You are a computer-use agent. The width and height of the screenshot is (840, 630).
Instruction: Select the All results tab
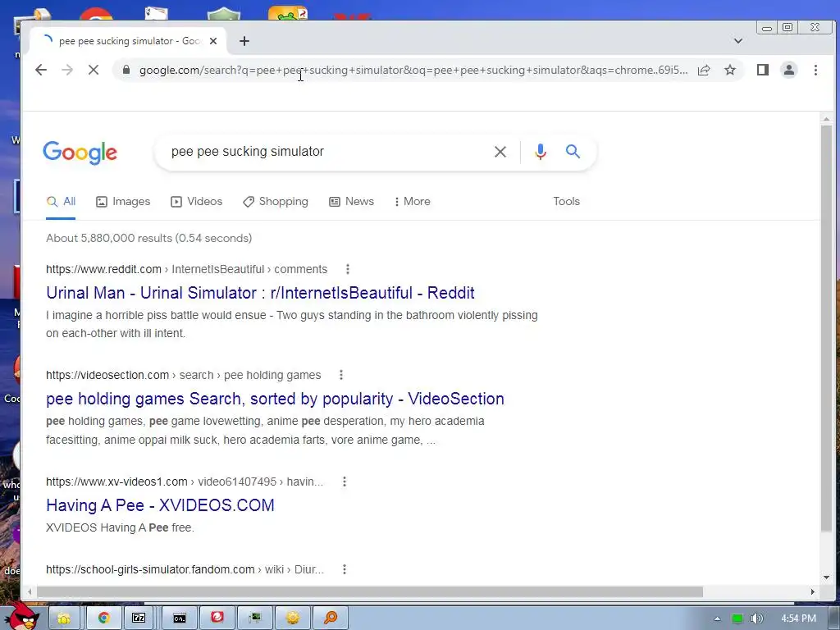(61, 202)
